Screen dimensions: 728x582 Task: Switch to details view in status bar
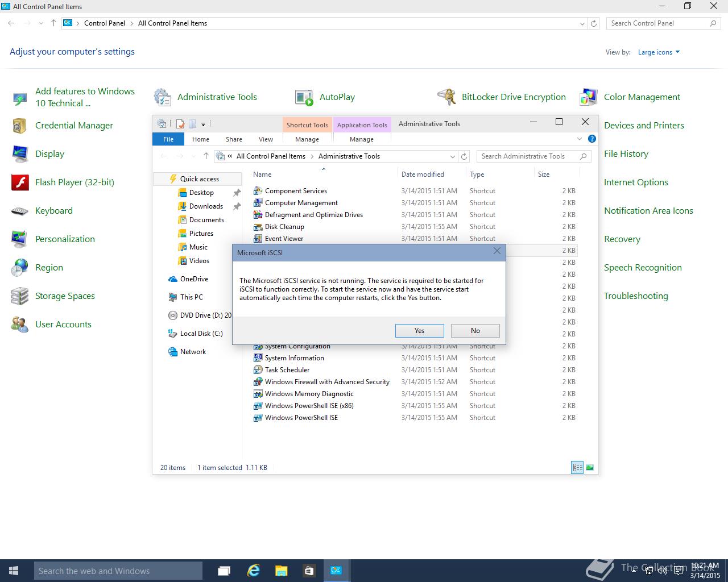click(x=577, y=468)
